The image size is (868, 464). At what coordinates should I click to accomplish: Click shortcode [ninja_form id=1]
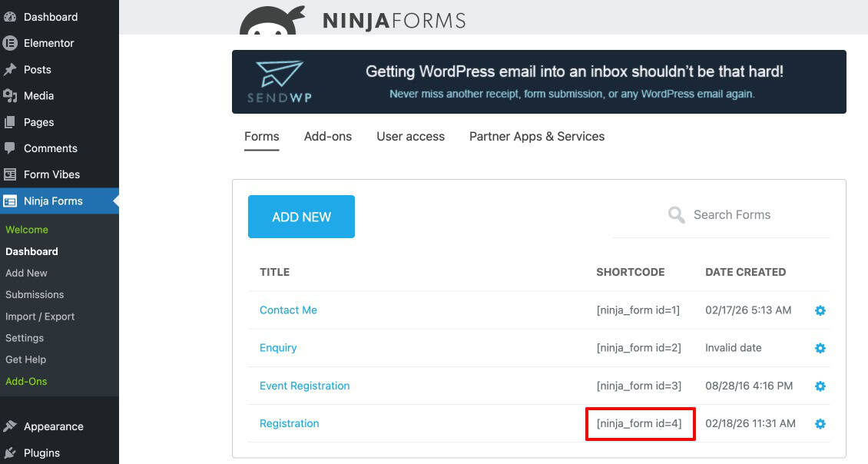coord(638,310)
